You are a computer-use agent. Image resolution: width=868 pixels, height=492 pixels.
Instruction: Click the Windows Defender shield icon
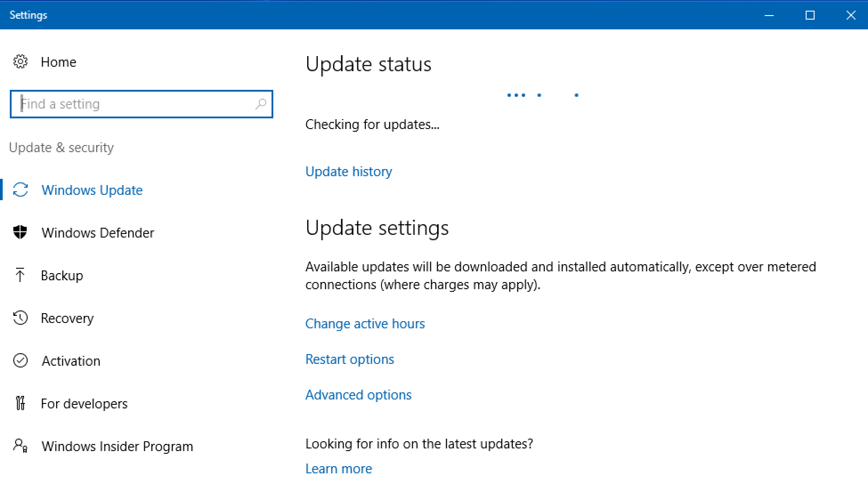click(x=20, y=232)
